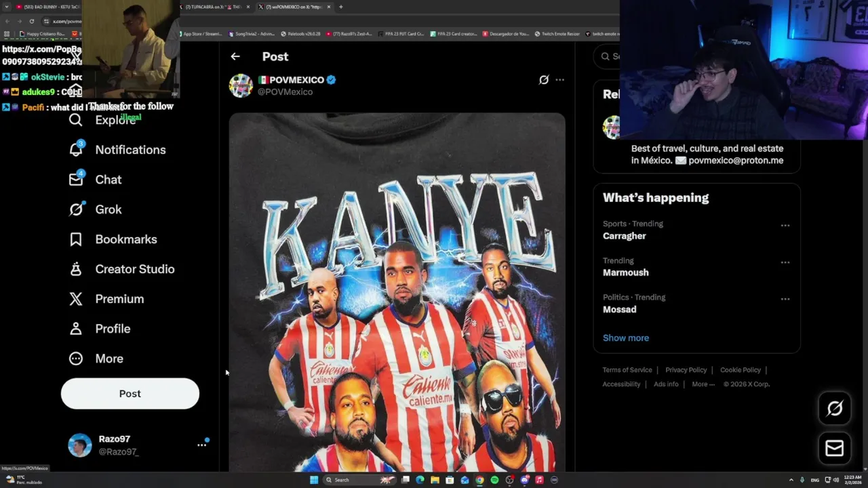This screenshot has width=868, height=488.
Task: Open a new browser tab
Action: tap(340, 7)
